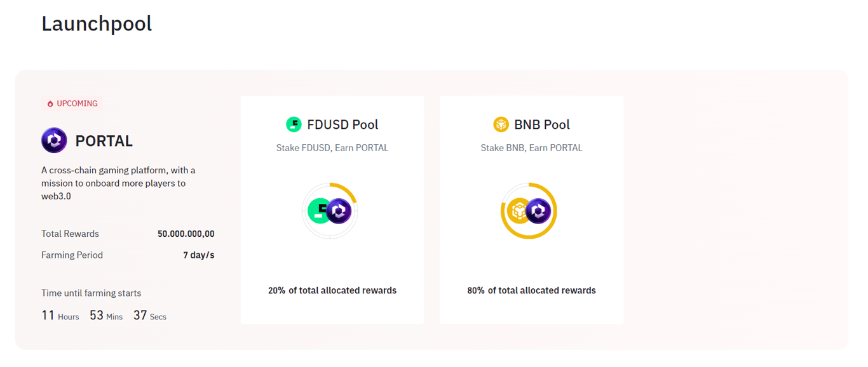
Task: Click the flame icon in the UPCOMING badge
Action: tap(50, 103)
